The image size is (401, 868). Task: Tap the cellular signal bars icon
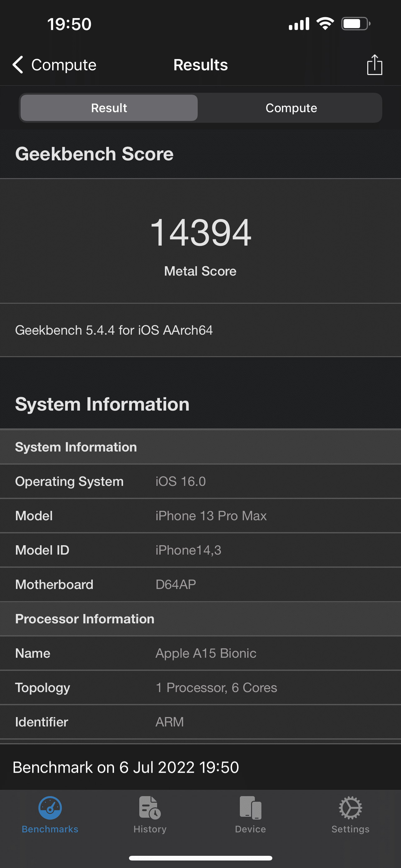point(299,24)
